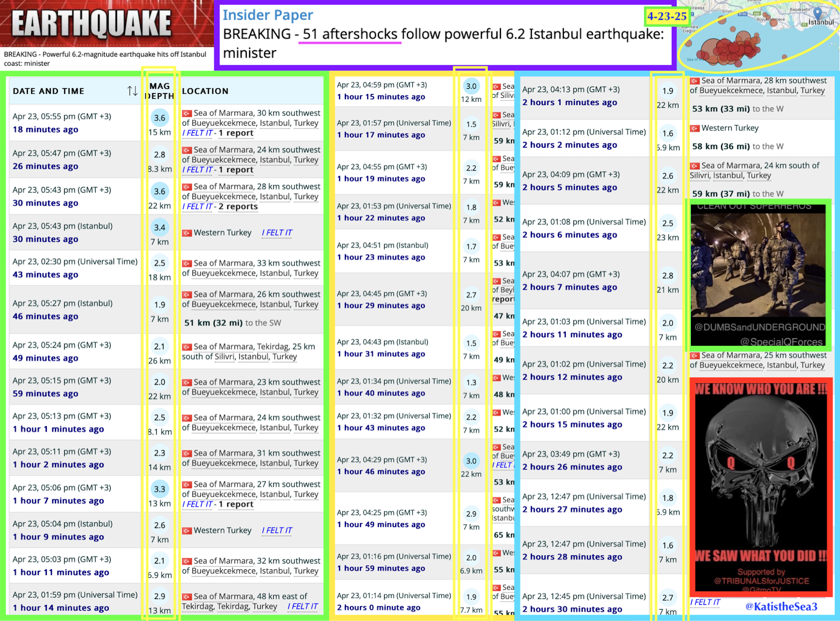
Task: Click the 3.0 magnitude badge at 04:59 pm
Action: coord(471,86)
